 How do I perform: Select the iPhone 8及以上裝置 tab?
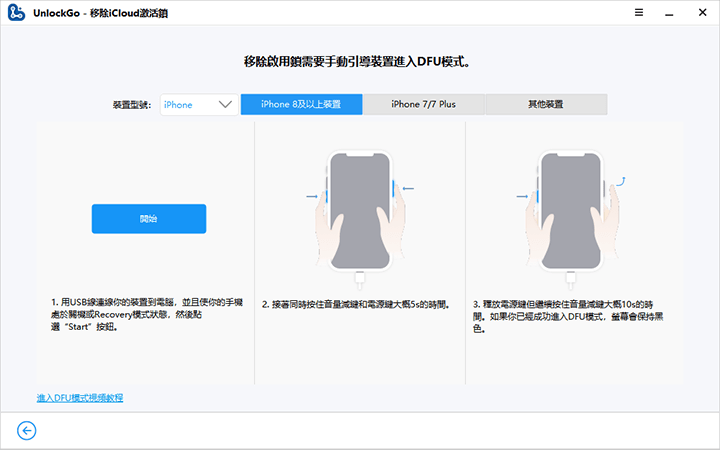(301, 104)
